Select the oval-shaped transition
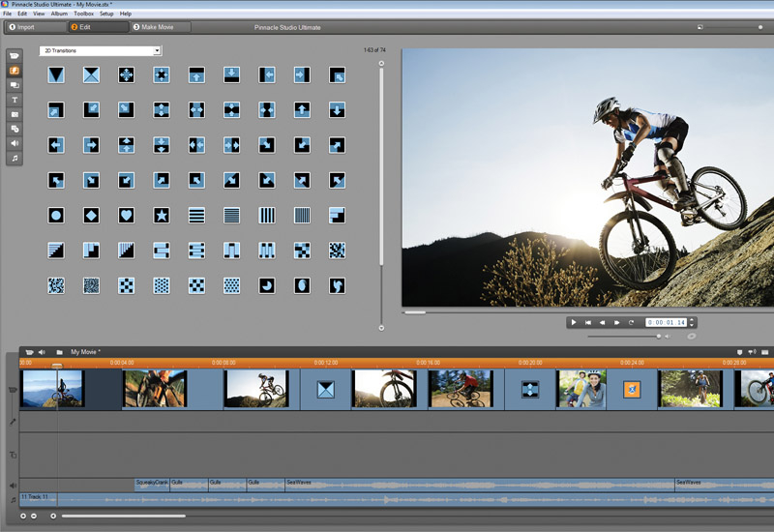Viewport: 774px width, 532px height. click(302, 285)
